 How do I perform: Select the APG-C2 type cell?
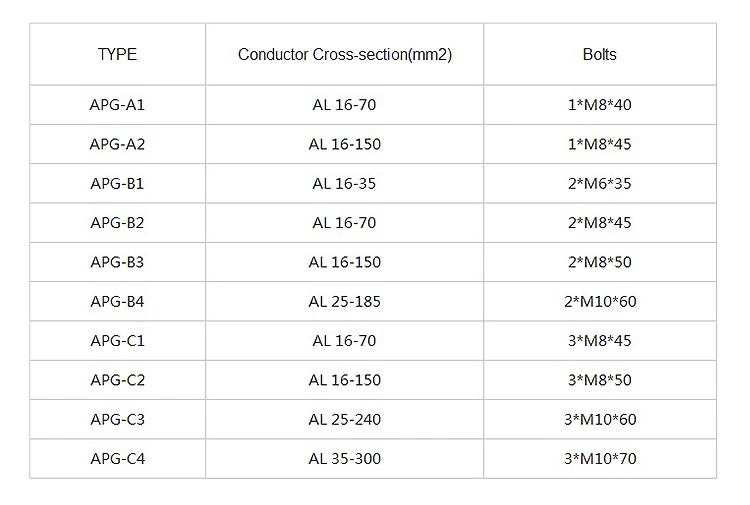117,380
